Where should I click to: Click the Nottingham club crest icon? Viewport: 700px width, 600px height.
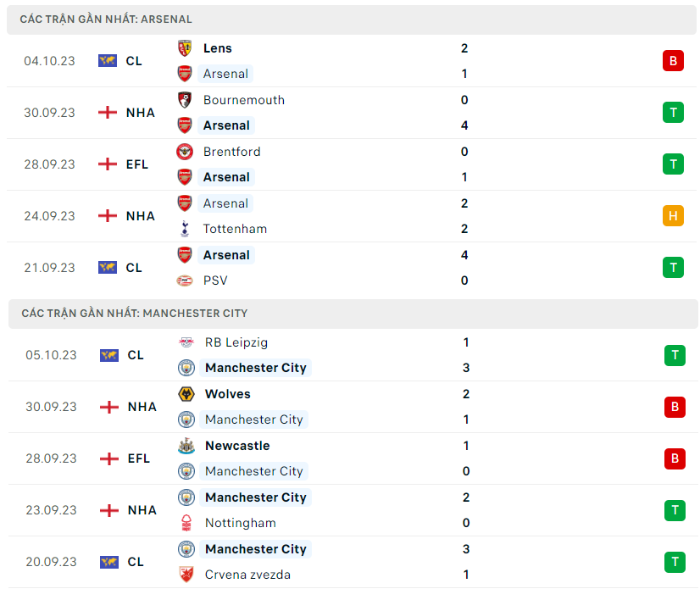pyautogui.click(x=186, y=523)
